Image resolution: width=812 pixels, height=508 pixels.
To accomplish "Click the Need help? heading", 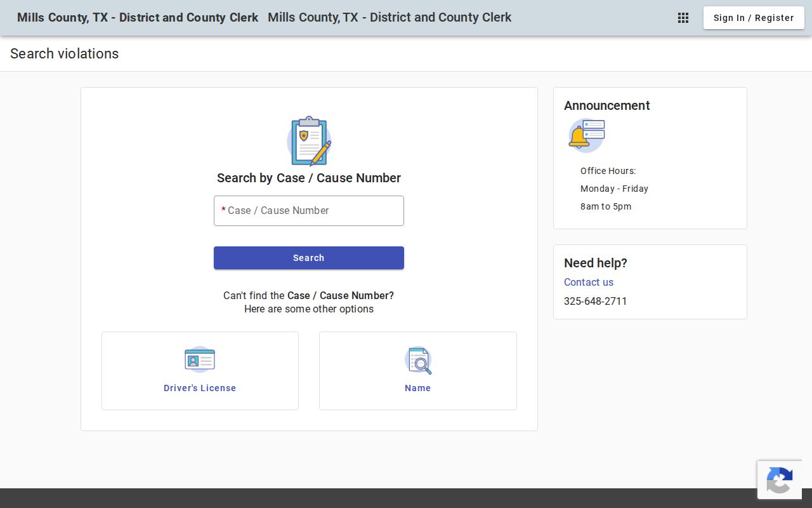I will [x=596, y=263].
